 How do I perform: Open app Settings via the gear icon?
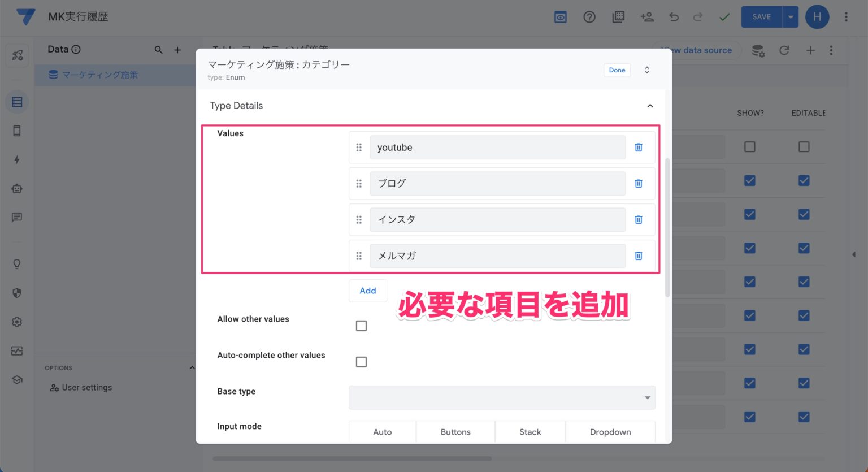click(17, 322)
